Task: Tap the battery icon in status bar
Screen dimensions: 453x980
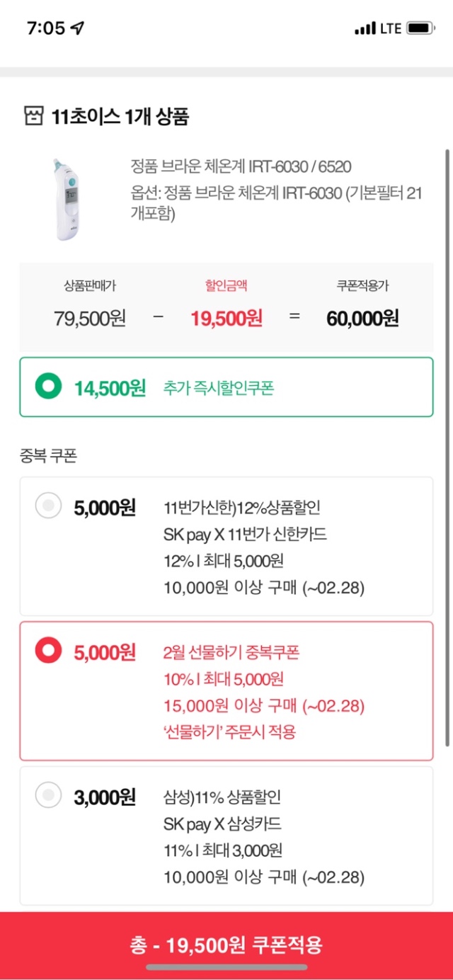Action: tap(420, 28)
